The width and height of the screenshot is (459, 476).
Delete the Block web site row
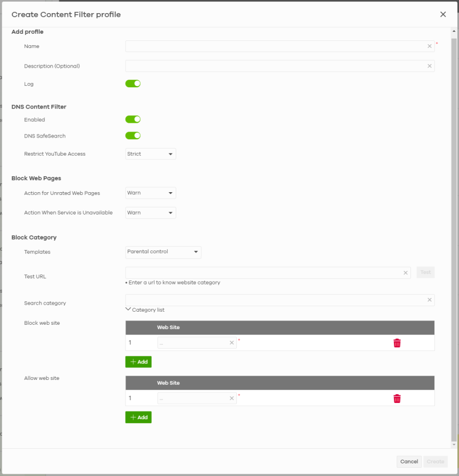pyautogui.click(x=397, y=343)
